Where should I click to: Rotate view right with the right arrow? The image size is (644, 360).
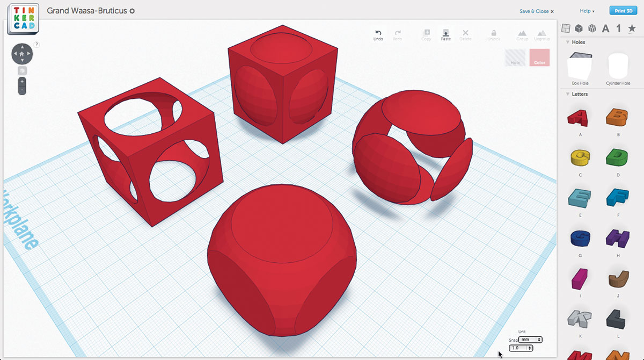pos(30,54)
